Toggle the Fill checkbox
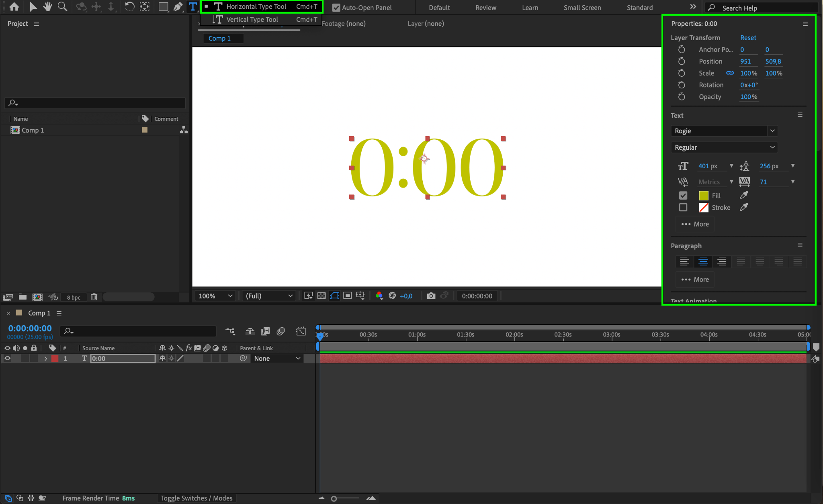 pyautogui.click(x=683, y=196)
